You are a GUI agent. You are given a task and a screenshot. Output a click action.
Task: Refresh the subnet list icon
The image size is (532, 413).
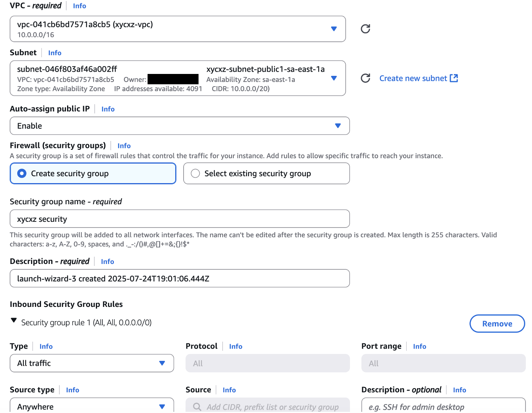click(x=365, y=78)
